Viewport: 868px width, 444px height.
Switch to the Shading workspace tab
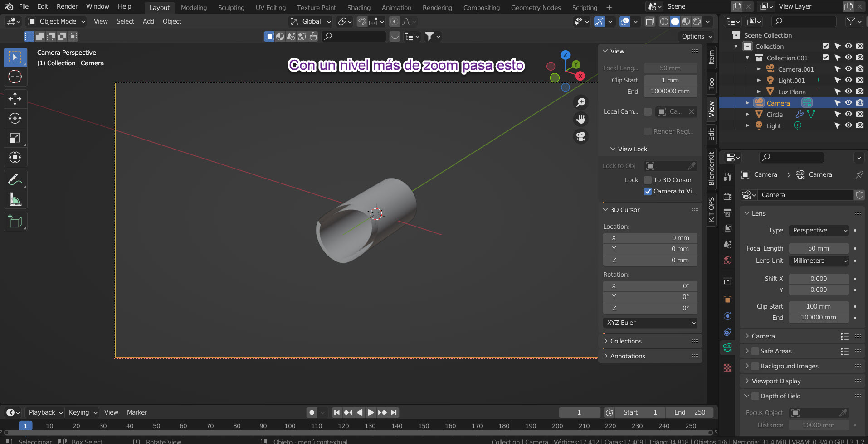point(359,8)
